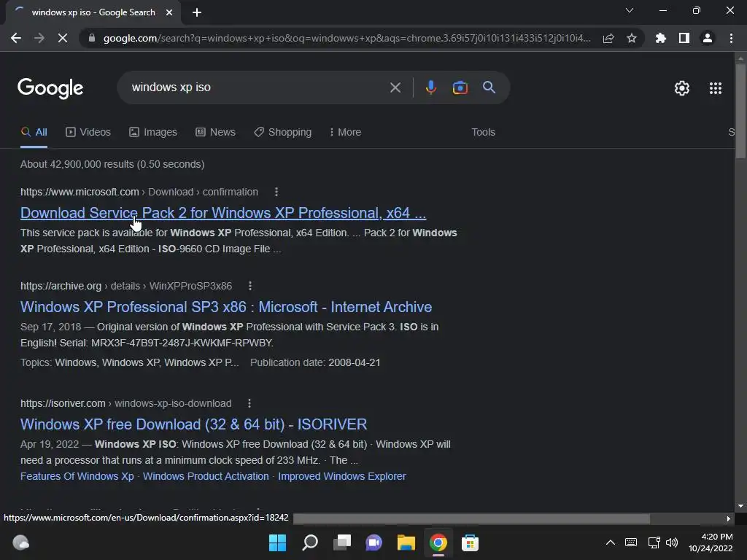Open the Features Of Windows Xp sitelink
747x560 pixels.
[x=77, y=476]
